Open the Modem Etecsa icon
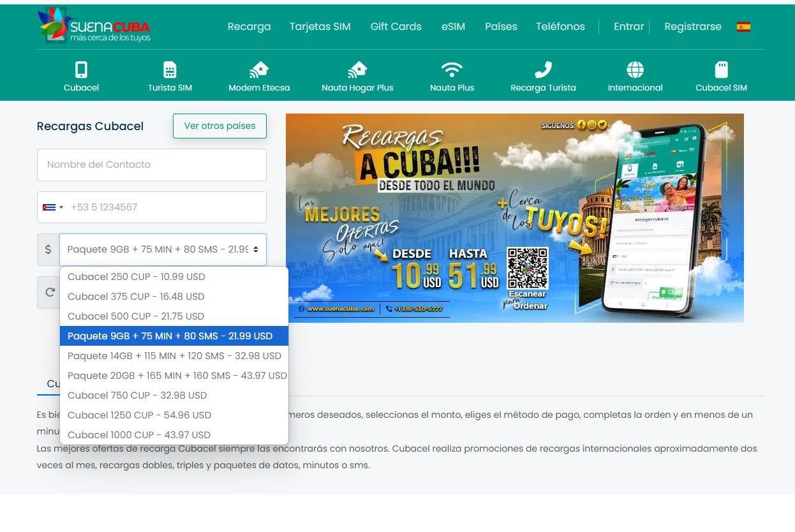Viewport: 795px width, 532px height. point(259,70)
